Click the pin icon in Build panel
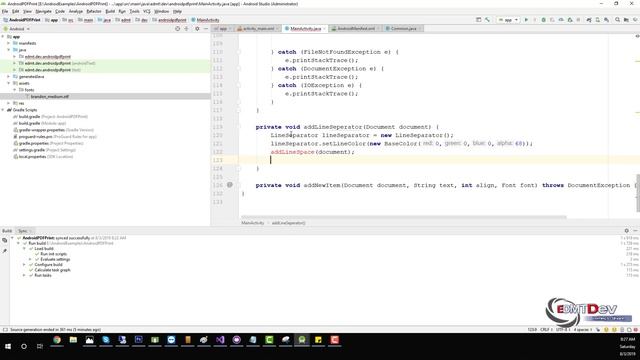 4,250
